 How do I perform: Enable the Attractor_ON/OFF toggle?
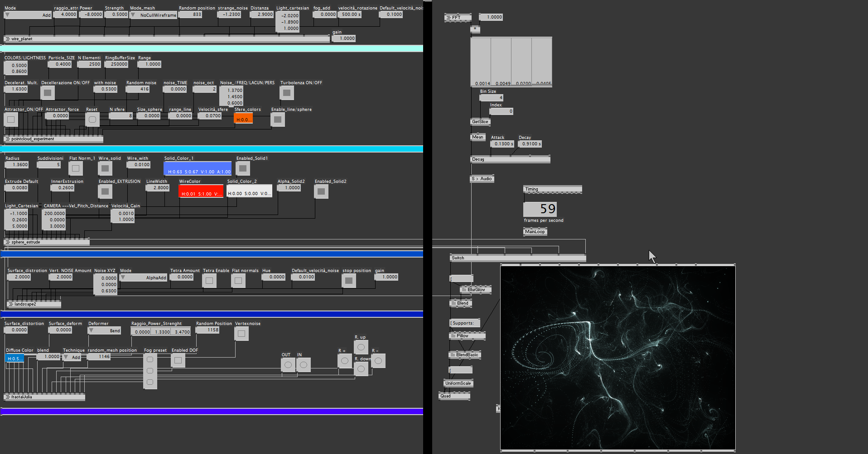(11, 119)
